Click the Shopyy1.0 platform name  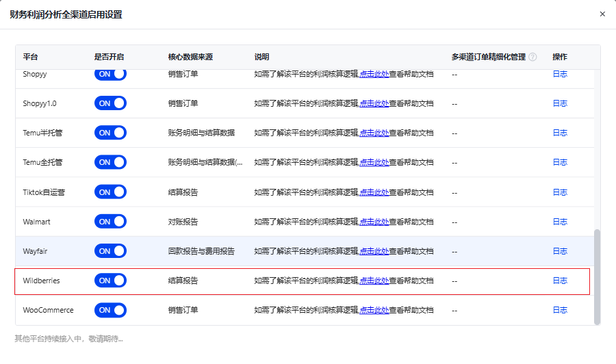pos(40,103)
